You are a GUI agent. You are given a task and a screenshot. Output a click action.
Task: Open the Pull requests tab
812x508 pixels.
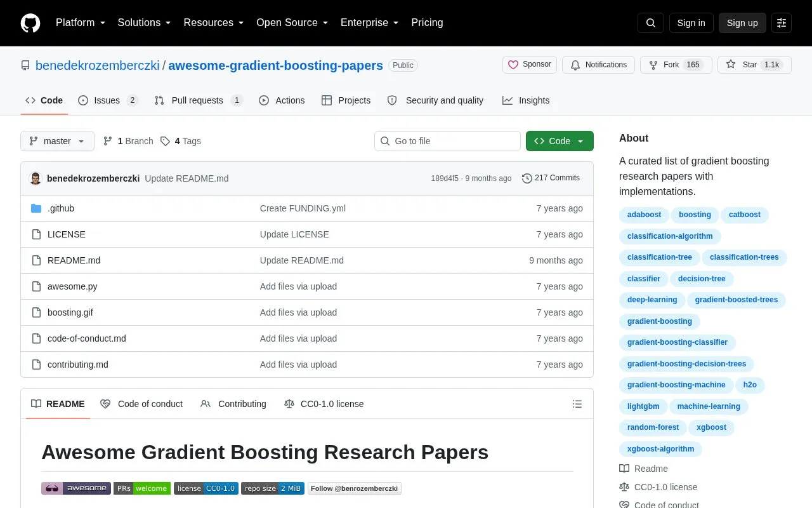coord(199,100)
